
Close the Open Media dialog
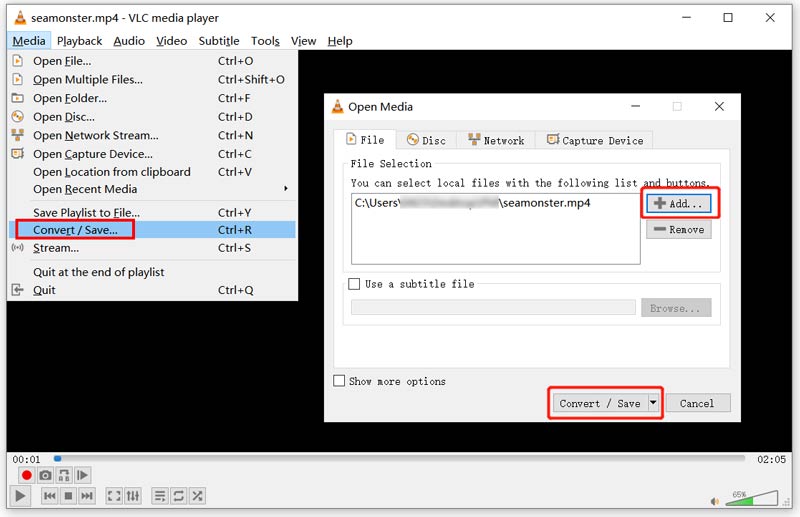click(x=719, y=107)
